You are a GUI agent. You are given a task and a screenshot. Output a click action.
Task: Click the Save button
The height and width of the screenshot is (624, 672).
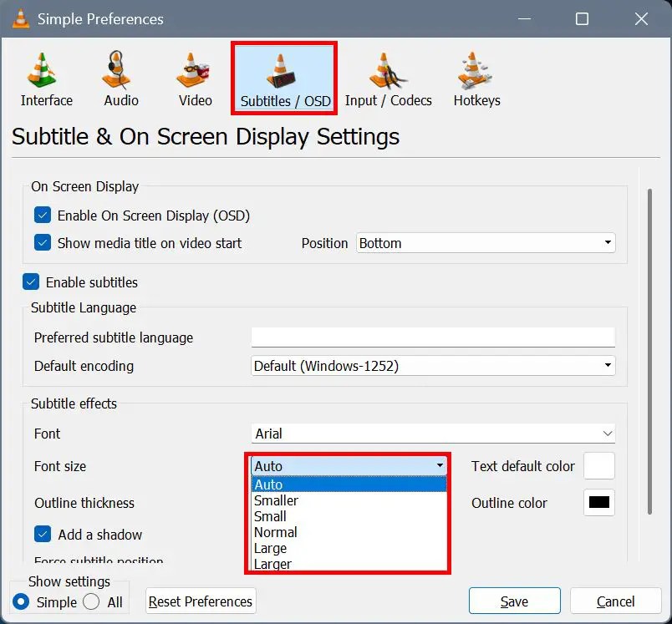point(514,601)
